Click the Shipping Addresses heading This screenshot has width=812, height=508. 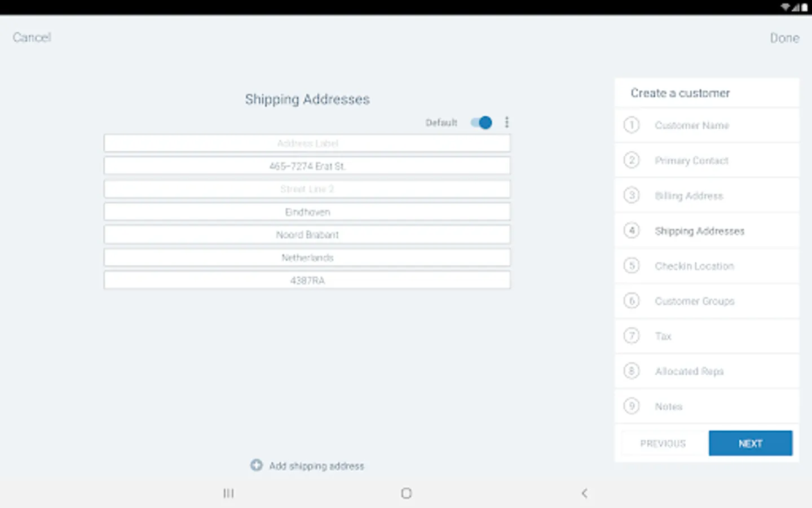tap(307, 99)
